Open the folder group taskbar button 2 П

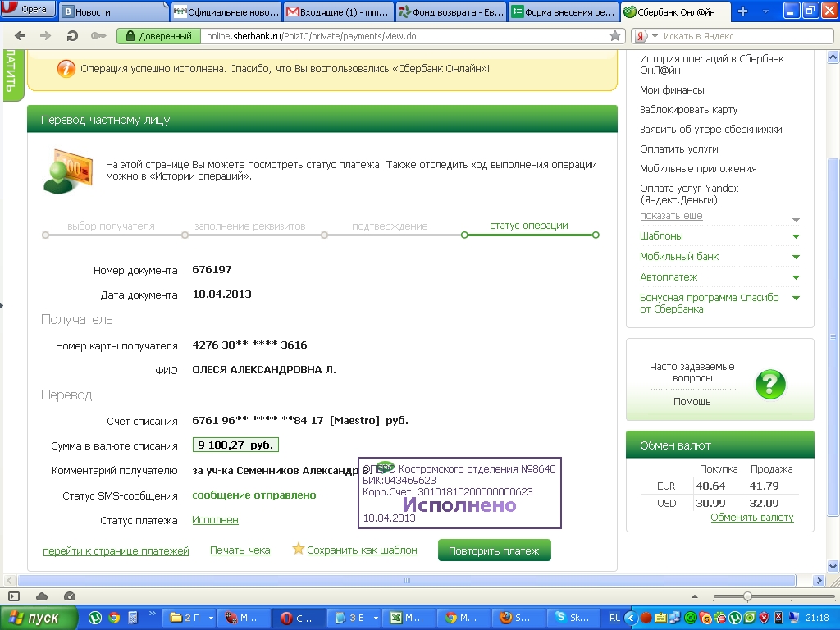(x=190, y=618)
